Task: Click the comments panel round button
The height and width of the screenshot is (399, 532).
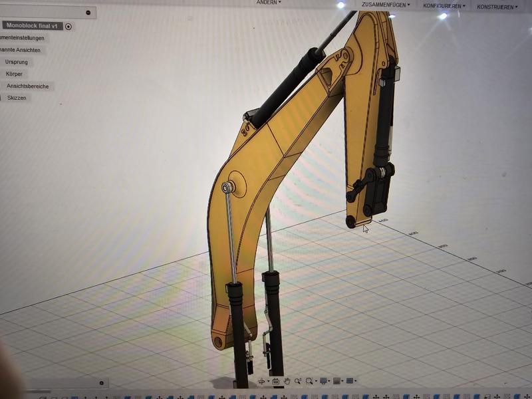Action: point(102,383)
